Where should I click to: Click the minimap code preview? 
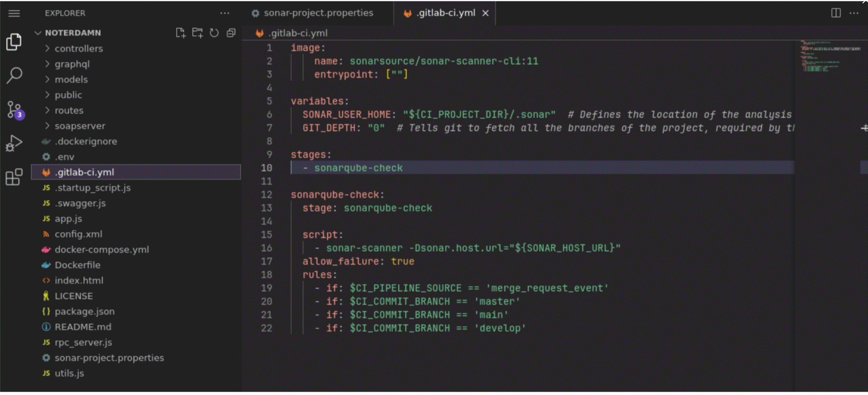click(830, 57)
